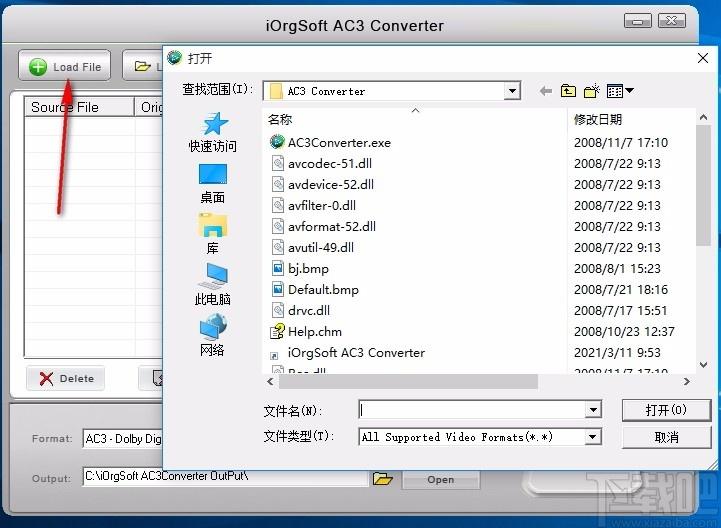Create a new folder icon
The height and width of the screenshot is (528, 721).
tap(592, 91)
